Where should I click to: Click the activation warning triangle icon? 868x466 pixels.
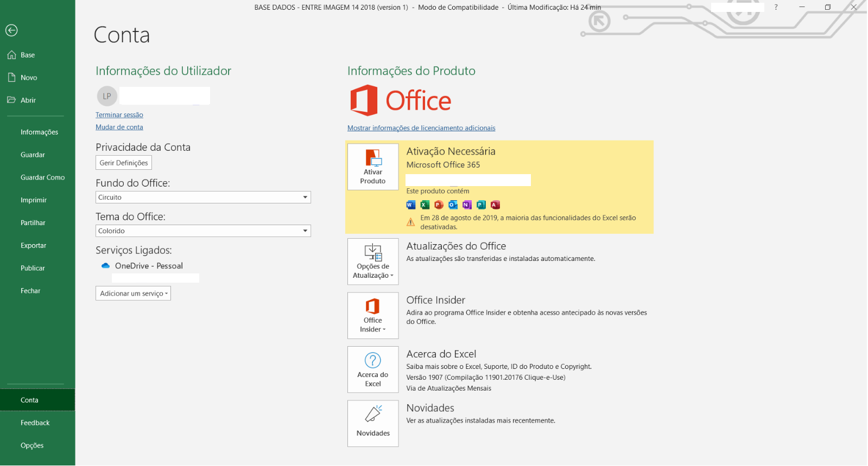(411, 222)
